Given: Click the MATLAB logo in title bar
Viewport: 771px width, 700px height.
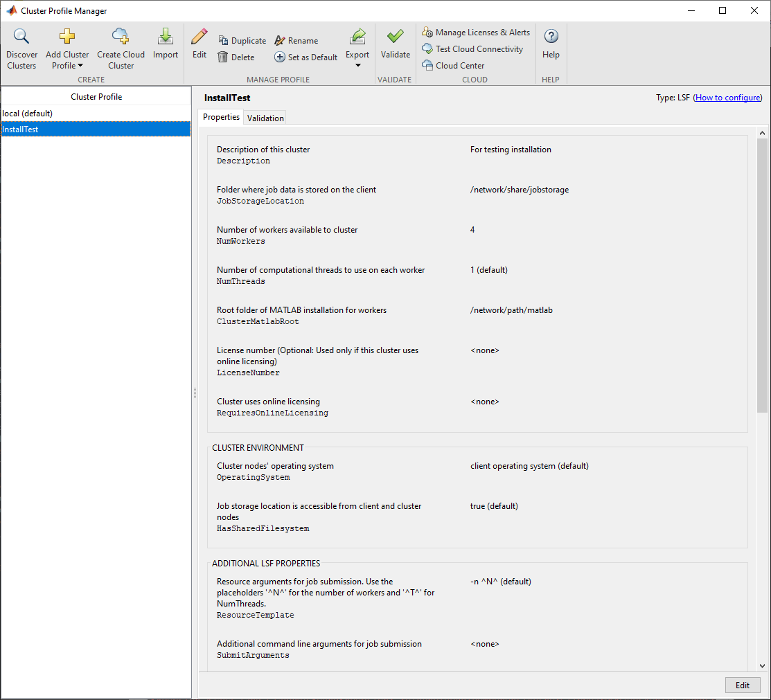Looking at the screenshot, I should point(11,10).
